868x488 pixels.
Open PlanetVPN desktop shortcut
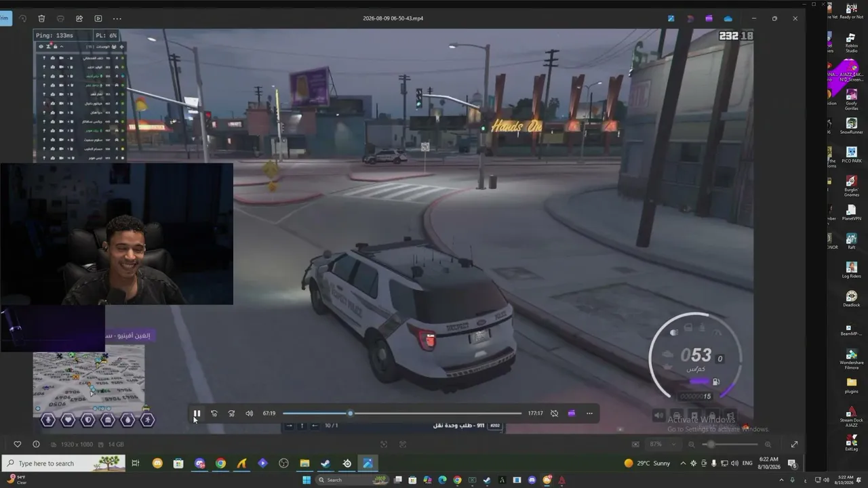pos(851,213)
